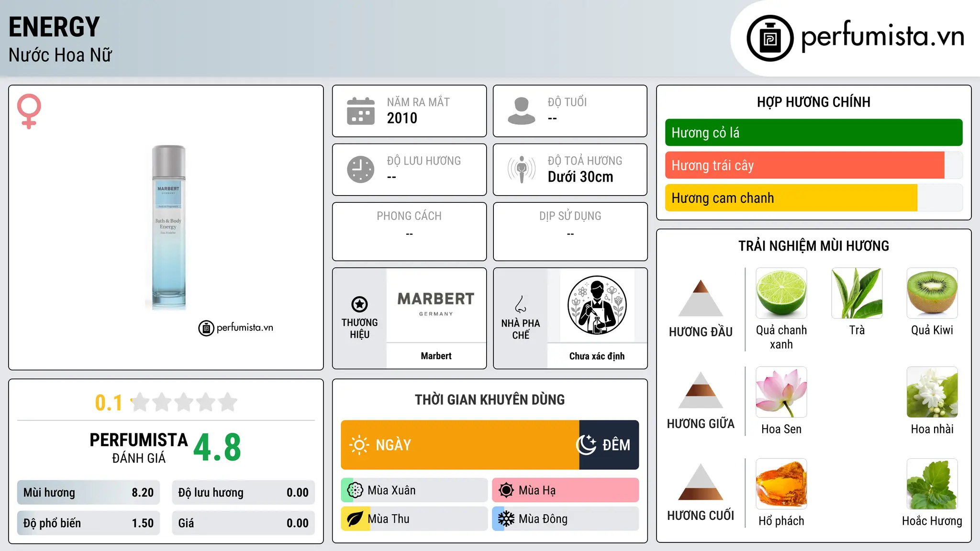Click the orange-red Hương trái cây bar
The image size is (980, 551).
click(x=804, y=165)
